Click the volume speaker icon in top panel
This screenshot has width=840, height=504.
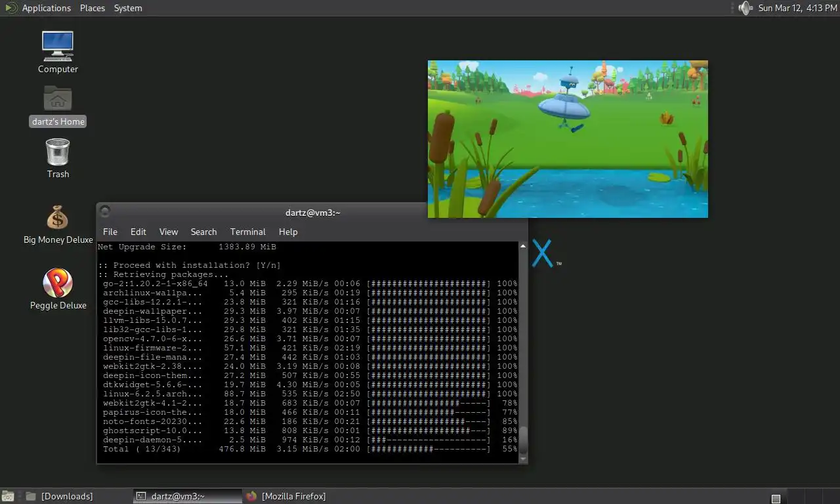pyautogui.click(x=744, y=8)
